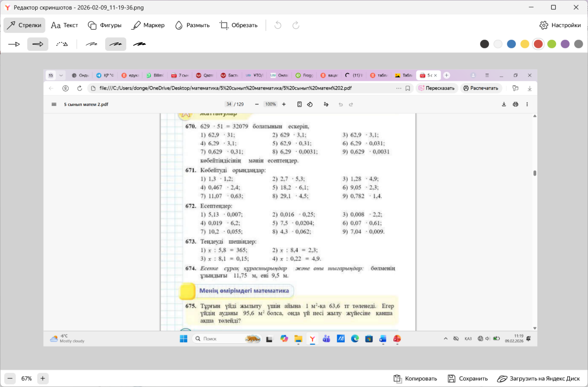This screenshot has width=588, height=387.
Task: Choose the white color swatch
Action: (498, 44)
